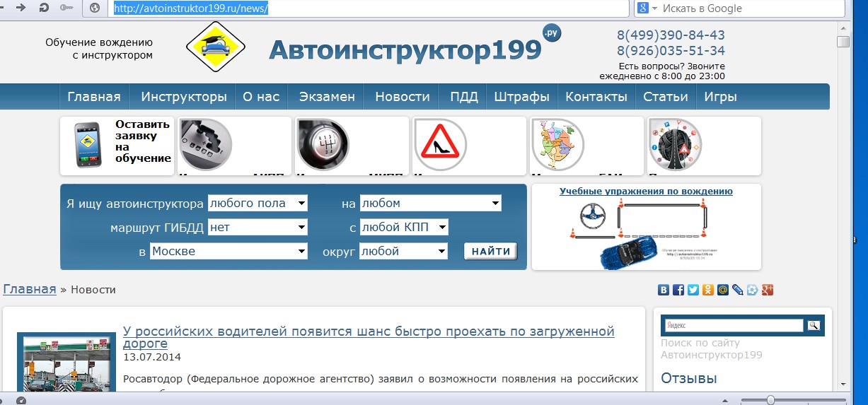Screen dimensions: 868x405
Task: Open the 'округ любой' district dropdown
Action: [x=404, y=251]
